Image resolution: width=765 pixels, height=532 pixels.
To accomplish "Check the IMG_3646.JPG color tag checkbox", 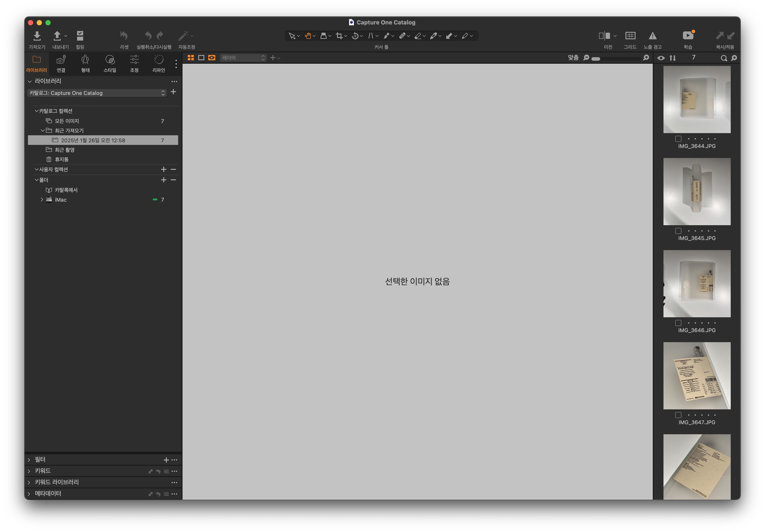I will [678, 323].
